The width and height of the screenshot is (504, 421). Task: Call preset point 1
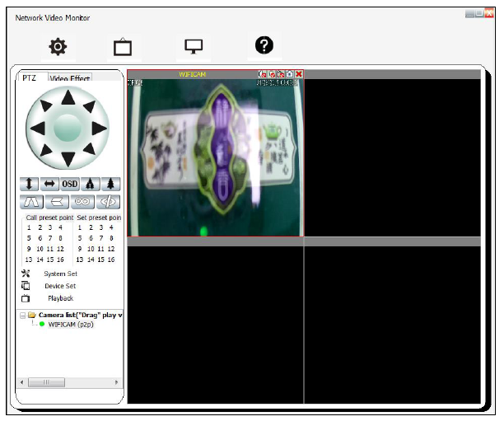coord(29,227)
